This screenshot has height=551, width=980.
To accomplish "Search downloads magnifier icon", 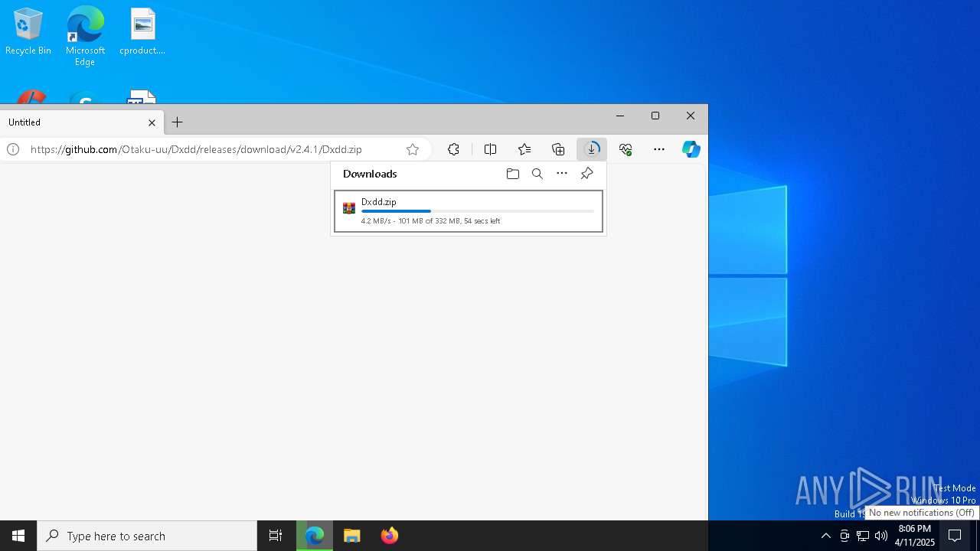I will tap(537, 174).
